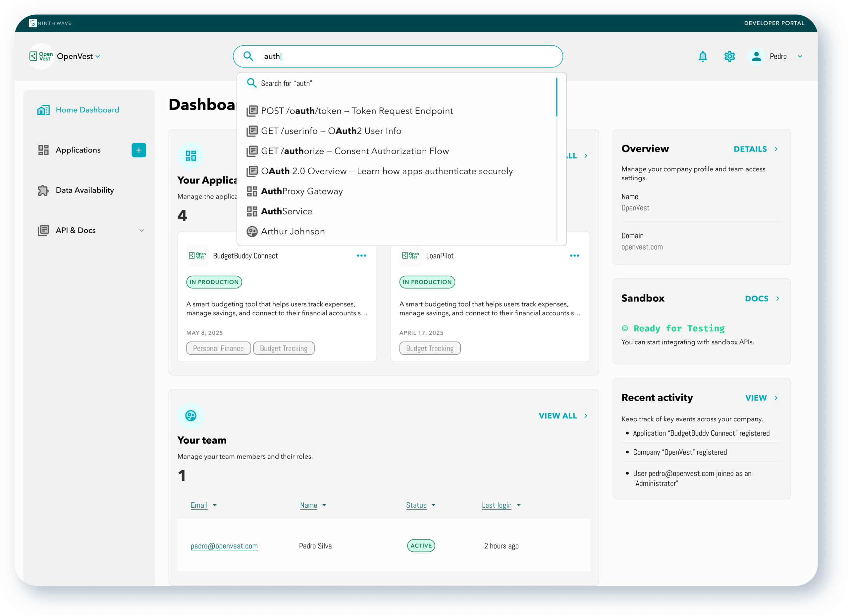Click the add application plus button
This screenshot has height=616, width=848.
click(x=139, y=150)
